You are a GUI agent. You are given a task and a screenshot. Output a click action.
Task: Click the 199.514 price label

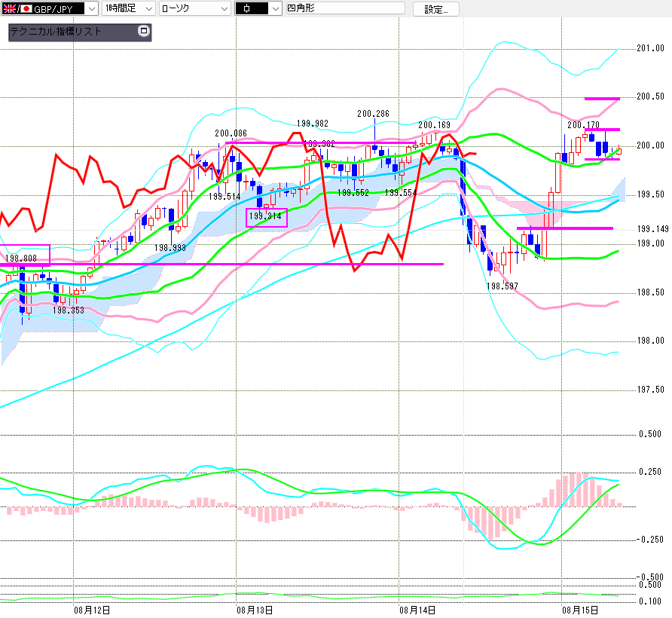pyautogui.click(x=225, y=197)
